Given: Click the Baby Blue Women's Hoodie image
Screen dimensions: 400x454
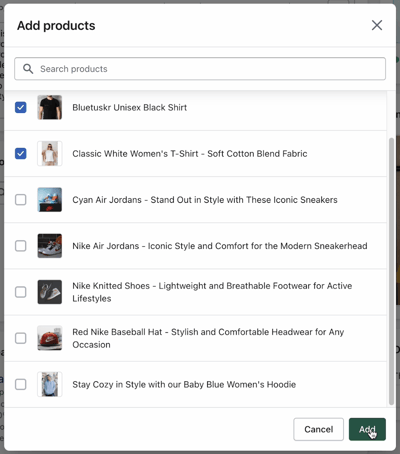Looking at the screenshot, I should [50, 384].
